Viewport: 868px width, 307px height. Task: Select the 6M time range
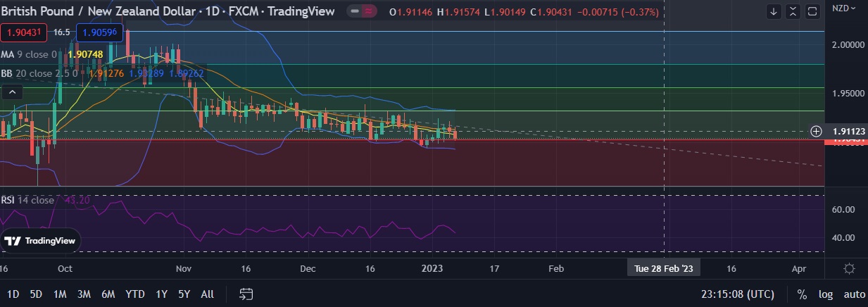[108, 294]
